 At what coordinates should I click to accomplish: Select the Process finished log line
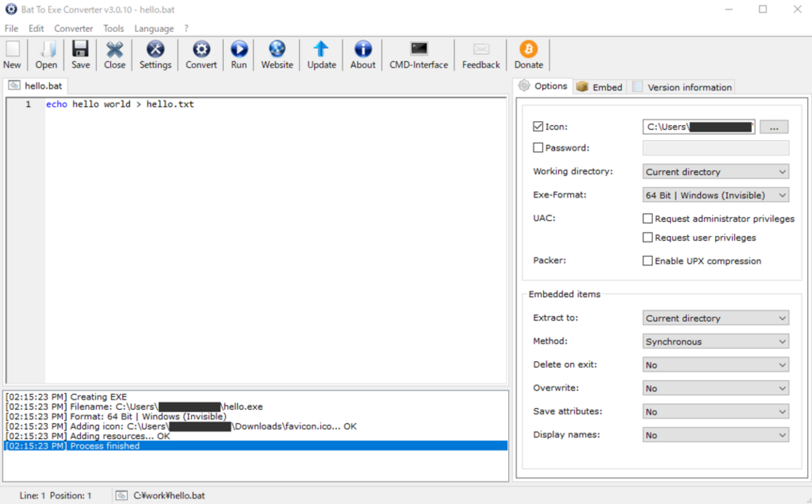tap(256, 446)
